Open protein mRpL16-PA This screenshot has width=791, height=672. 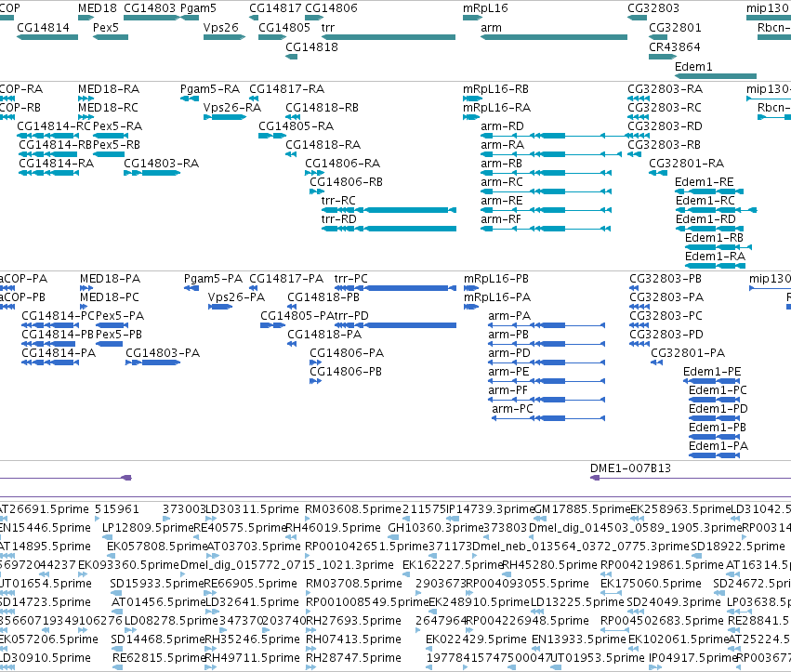tap(497, 297)
